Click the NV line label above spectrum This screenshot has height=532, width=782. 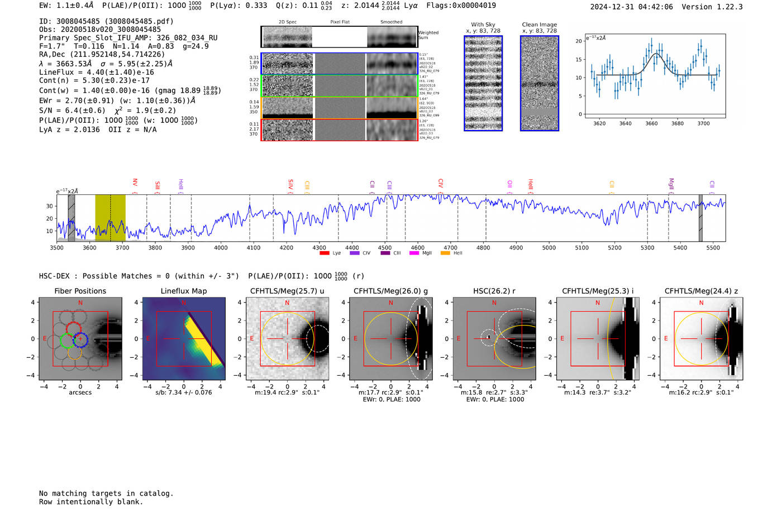tap(135, 183)
